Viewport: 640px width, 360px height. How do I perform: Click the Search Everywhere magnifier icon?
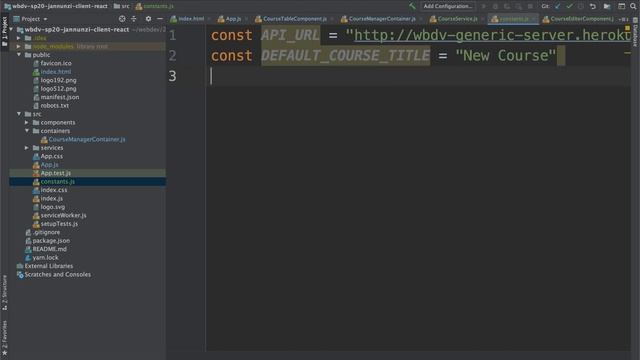click(x=633, y=6)
